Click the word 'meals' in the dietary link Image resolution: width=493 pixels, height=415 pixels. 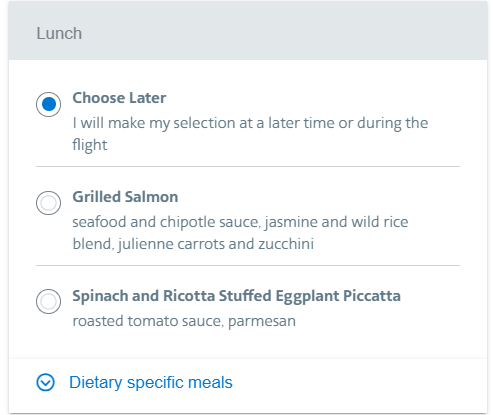(210, 382)
